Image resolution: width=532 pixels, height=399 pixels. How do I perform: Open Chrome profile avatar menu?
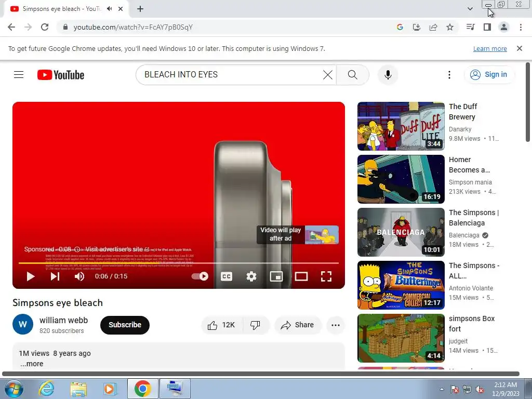click(x=504, y=27)
